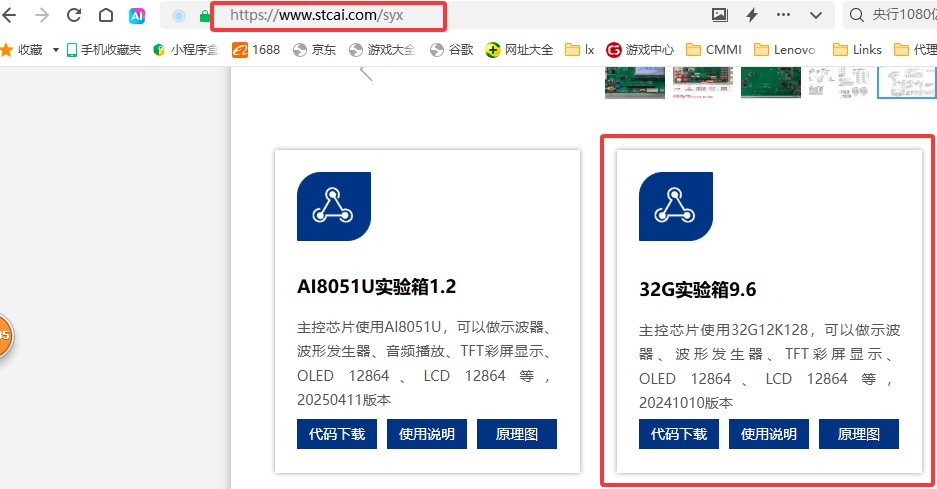Click the 20241010版本 description text
937x489 pixels.
pos(686,403)
